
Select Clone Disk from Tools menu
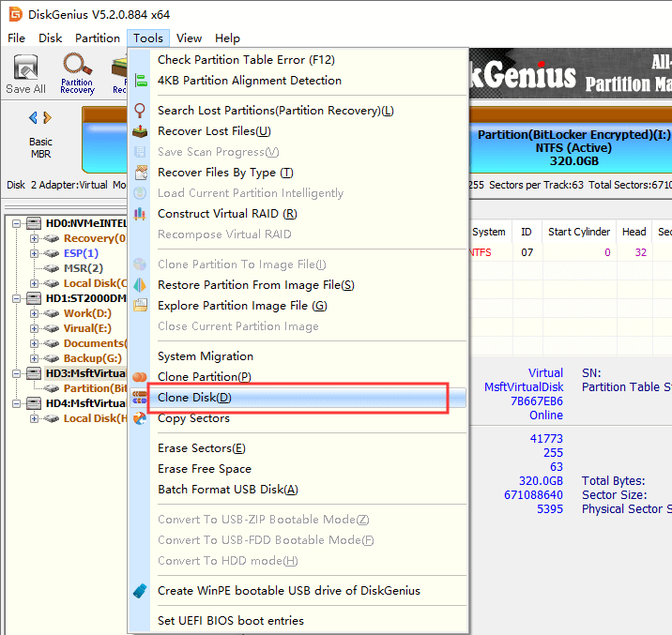click(x=193, y=398)
